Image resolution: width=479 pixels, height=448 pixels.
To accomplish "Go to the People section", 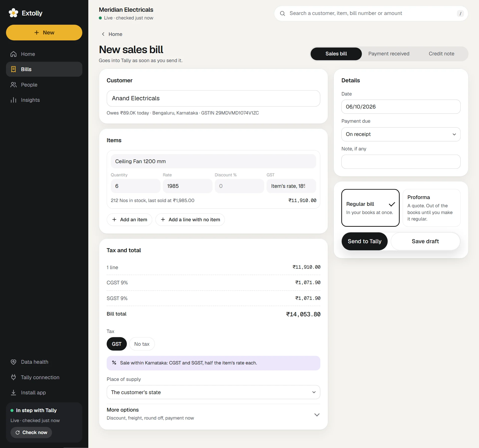I will click(44, 85).
